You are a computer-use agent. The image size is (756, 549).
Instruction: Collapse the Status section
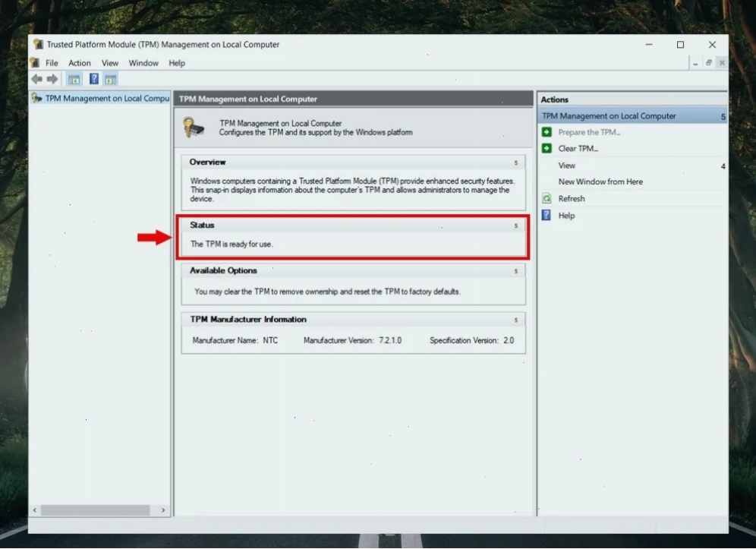(x=516, y=226)
